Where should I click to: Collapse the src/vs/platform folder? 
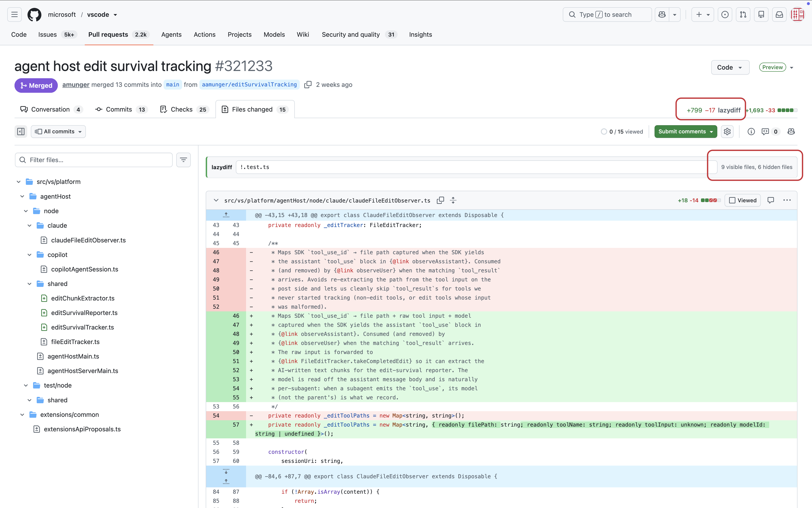click(x=18, y=182)
